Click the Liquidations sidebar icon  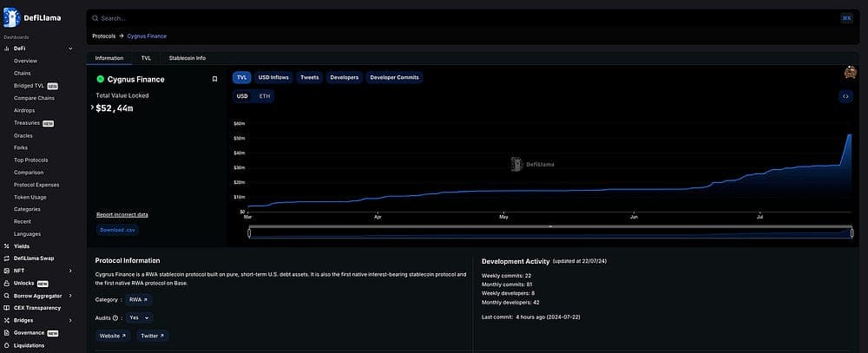point(7,345)
